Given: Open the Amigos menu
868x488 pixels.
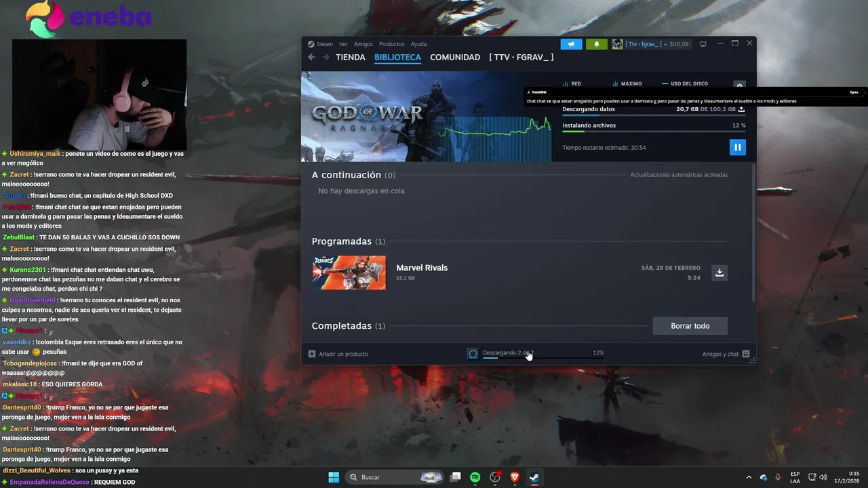Looking at the screenshot, I should (363, 44).
